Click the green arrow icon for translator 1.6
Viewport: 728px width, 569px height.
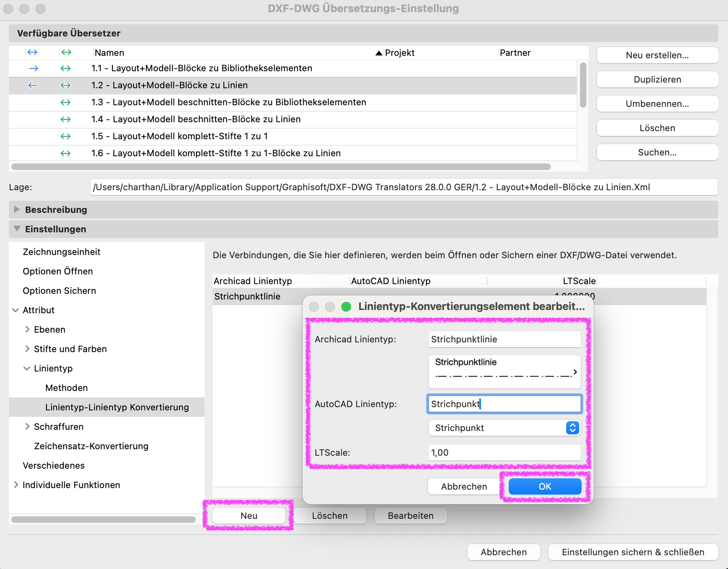[x=66, y=153]
